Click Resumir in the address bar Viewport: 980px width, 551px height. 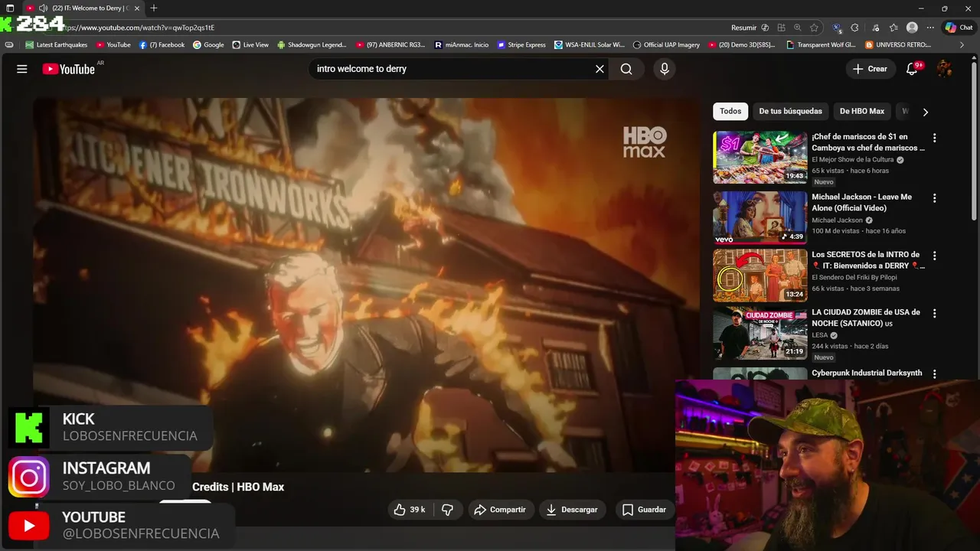pyautogui.click(x=749, y=28)
